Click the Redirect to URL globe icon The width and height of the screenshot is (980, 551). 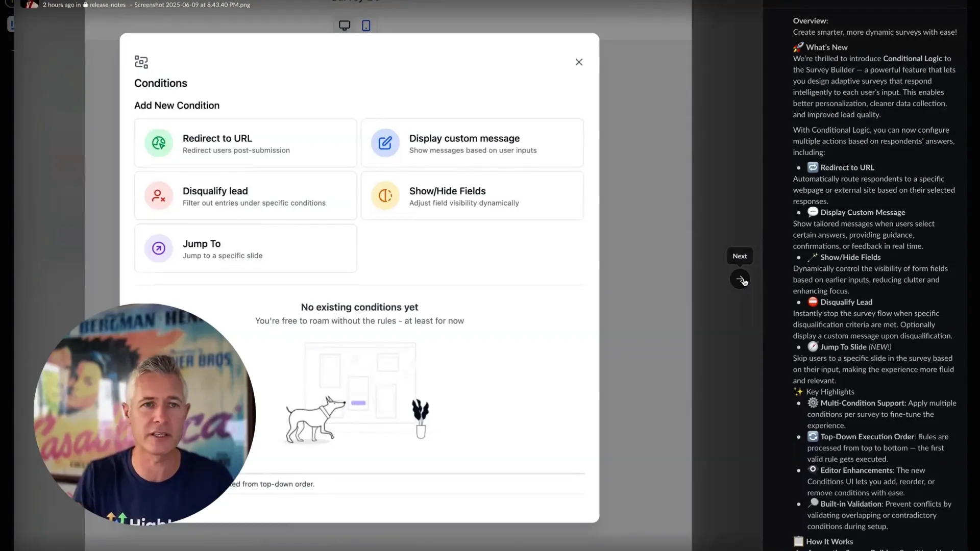[159, 143]
